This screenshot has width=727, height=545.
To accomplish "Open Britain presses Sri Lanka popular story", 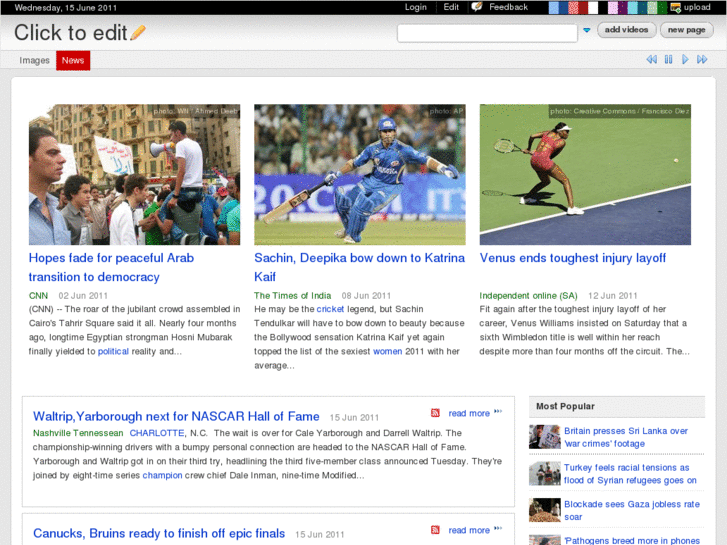I will coord(626,437).
